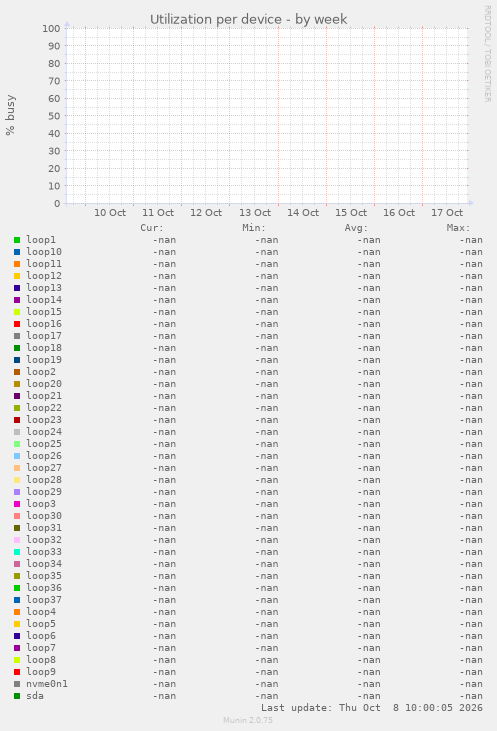
Task: Select the loop12 legend label
Action: coord(44,276)
